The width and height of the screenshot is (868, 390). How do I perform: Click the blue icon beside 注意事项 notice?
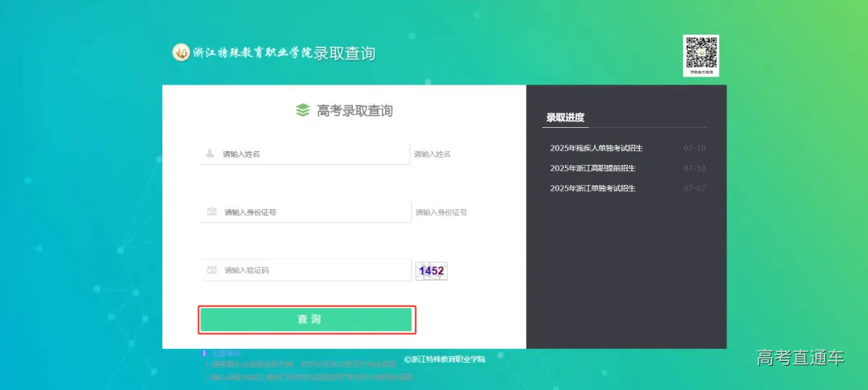pyautogui.click(x=203, y=353)
